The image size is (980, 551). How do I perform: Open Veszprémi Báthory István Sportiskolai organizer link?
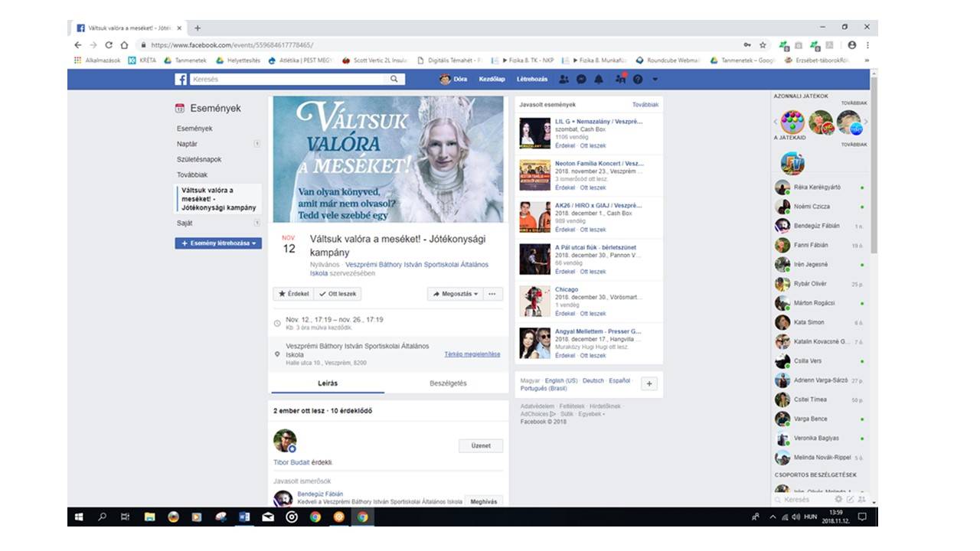coord(399,269)
